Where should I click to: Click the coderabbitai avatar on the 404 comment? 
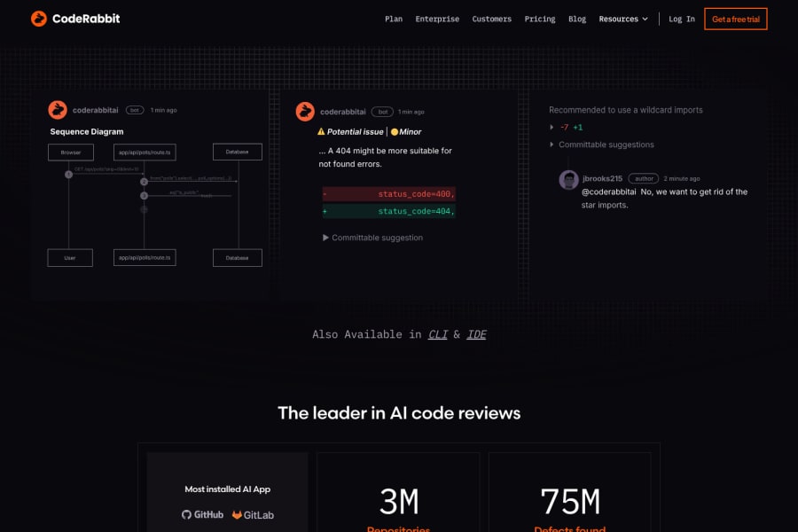click(x=305, y=112)
